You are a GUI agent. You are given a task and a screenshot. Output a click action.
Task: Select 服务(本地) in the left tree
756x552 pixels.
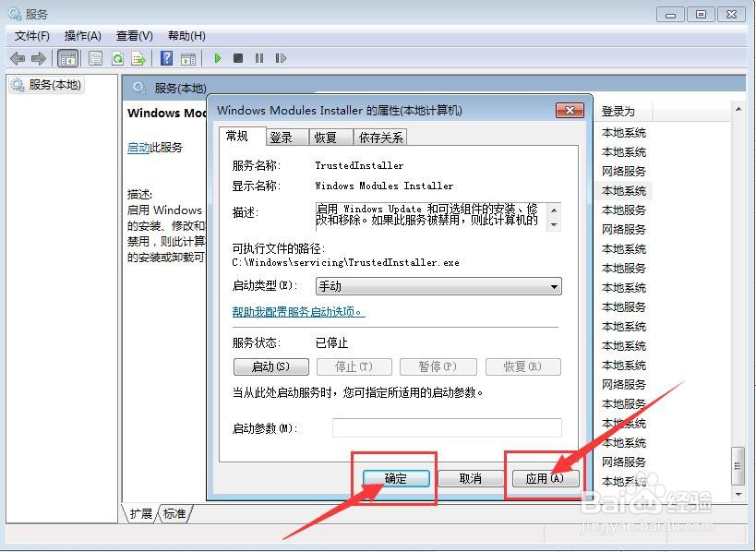coord(47,85)
